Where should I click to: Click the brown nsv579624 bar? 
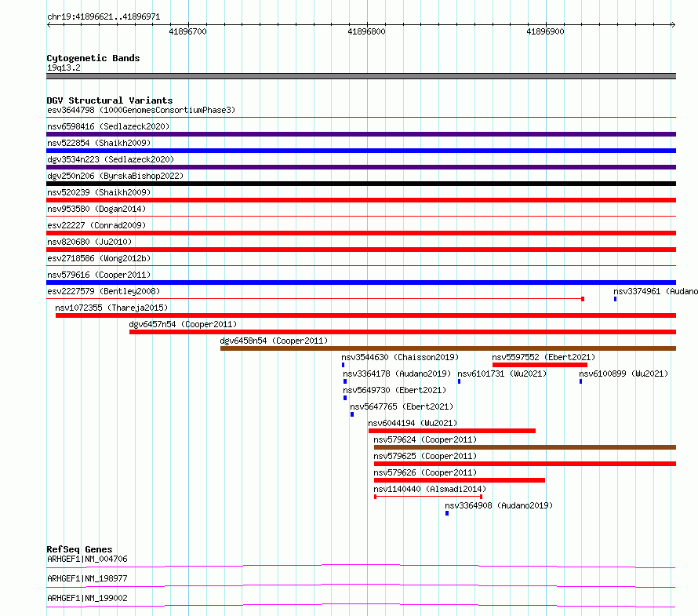[x=525, y=447]
